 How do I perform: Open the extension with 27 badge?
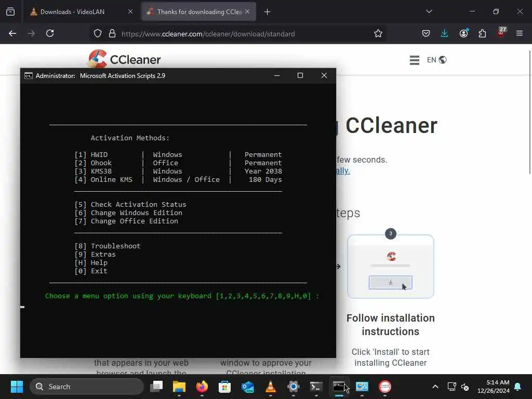[501, 33]
